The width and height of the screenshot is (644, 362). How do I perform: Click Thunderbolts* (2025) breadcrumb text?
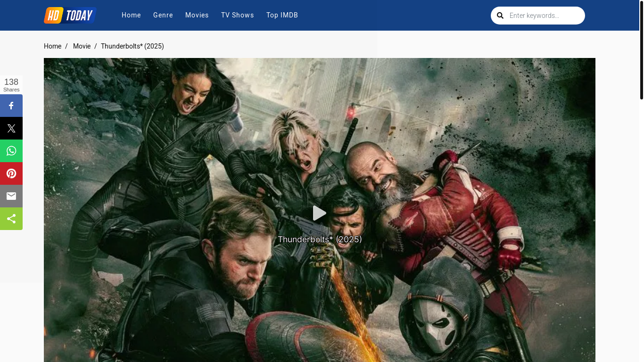pos(132,46)
